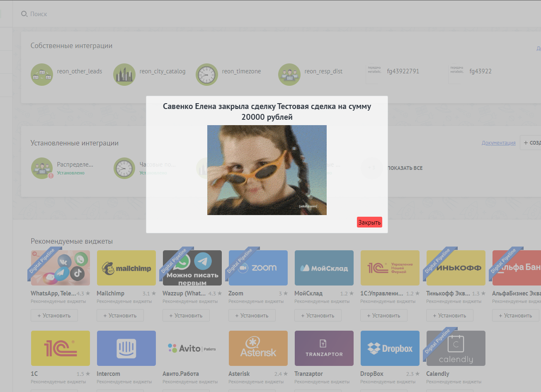Open the Документация link
The height and width of the screenshot is (392, 541).
499,143
